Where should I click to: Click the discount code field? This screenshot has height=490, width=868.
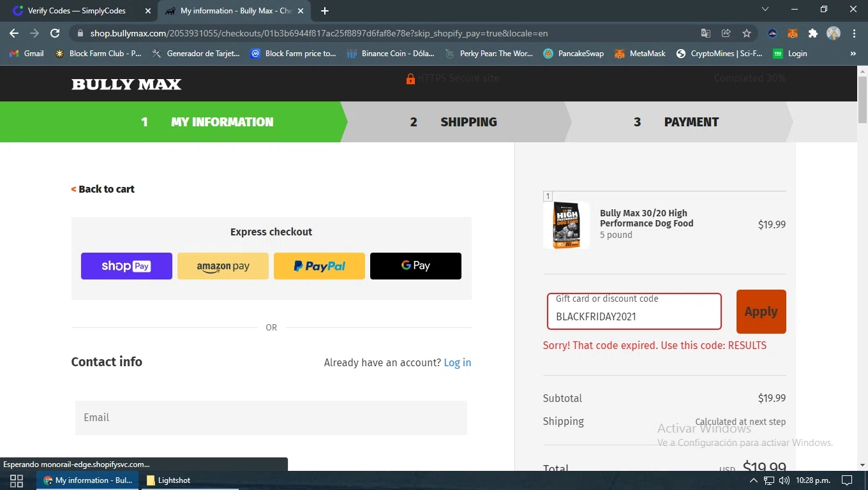pos(634,311)
